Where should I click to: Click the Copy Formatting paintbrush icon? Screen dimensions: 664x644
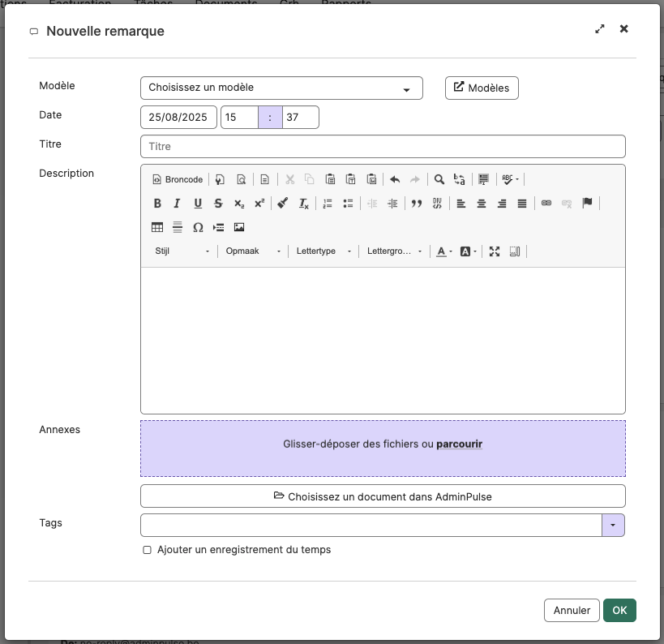pyautogui.click(x=283, y=204)
